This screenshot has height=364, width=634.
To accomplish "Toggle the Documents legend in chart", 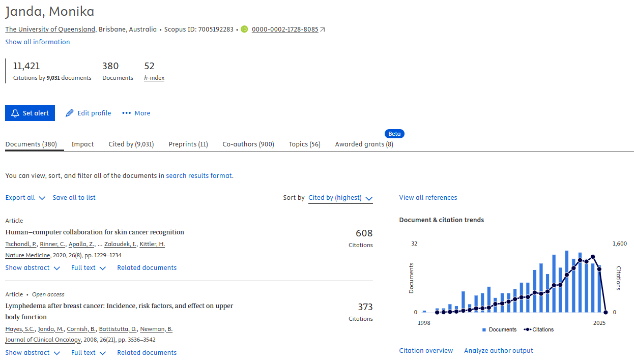I will point(499,329).
